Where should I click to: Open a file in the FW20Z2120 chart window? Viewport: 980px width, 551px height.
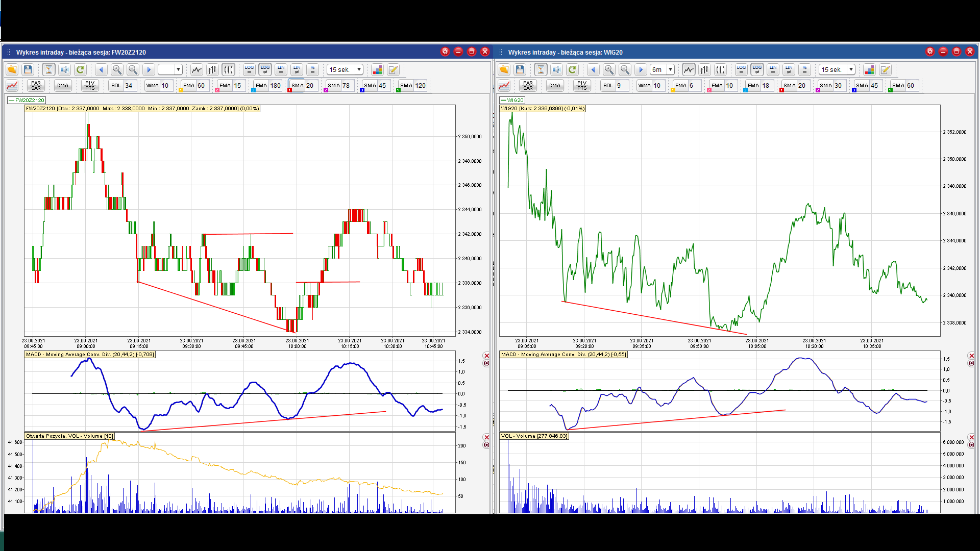coord(12,70)
